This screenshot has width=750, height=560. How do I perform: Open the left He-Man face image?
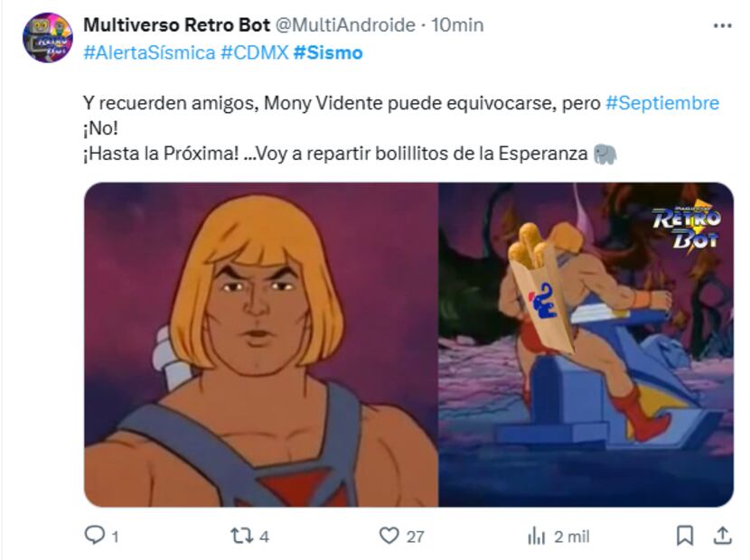pos(260,344)
